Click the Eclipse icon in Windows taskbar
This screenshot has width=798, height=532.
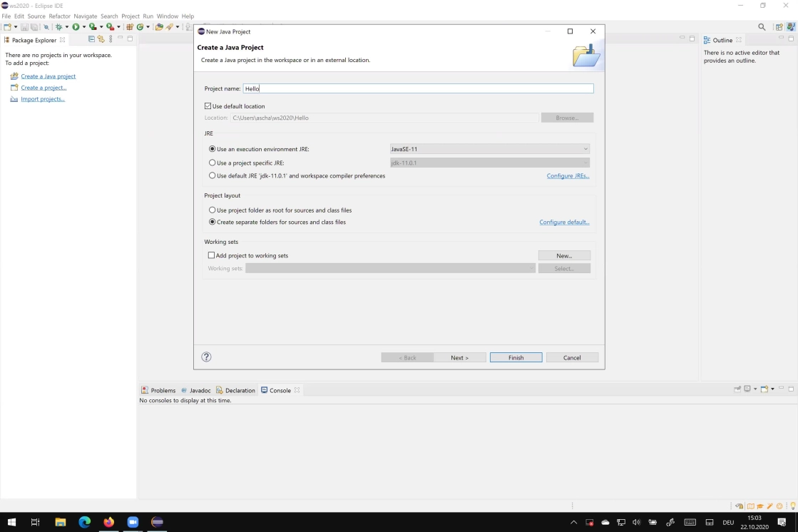tap(158, 522)
